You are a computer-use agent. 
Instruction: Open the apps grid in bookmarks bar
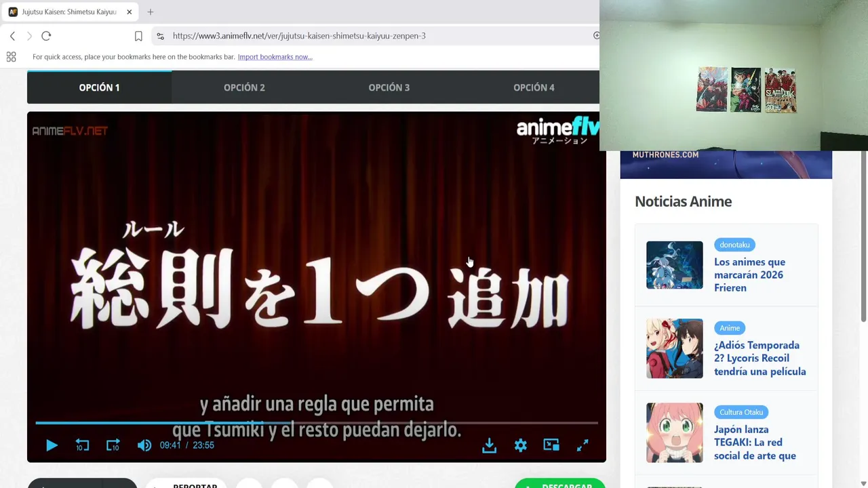tap(11, 57)
